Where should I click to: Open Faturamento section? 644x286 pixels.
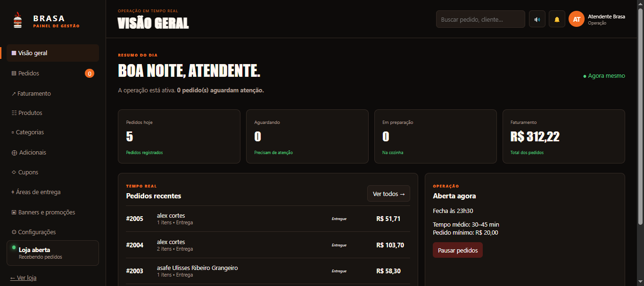[x=53, y=93]
